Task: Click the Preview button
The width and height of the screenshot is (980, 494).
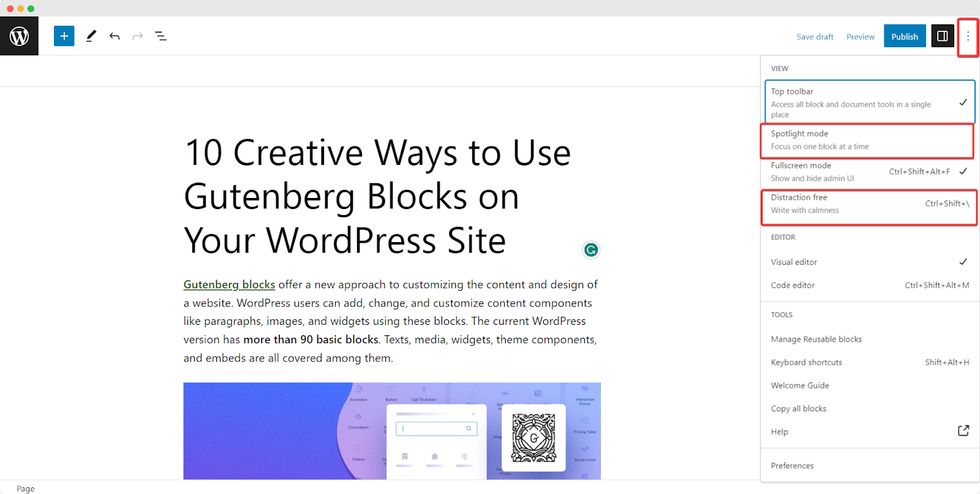Action: tap(861, 37)
